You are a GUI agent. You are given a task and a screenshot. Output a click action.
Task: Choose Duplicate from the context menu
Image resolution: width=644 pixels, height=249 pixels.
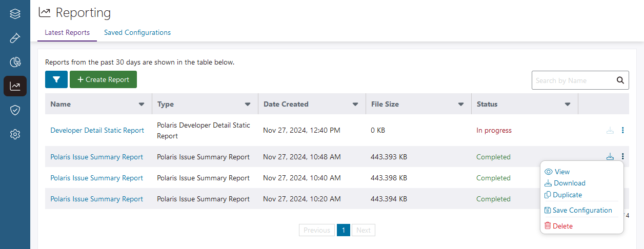pyautogui.click(x=568, y=195)
